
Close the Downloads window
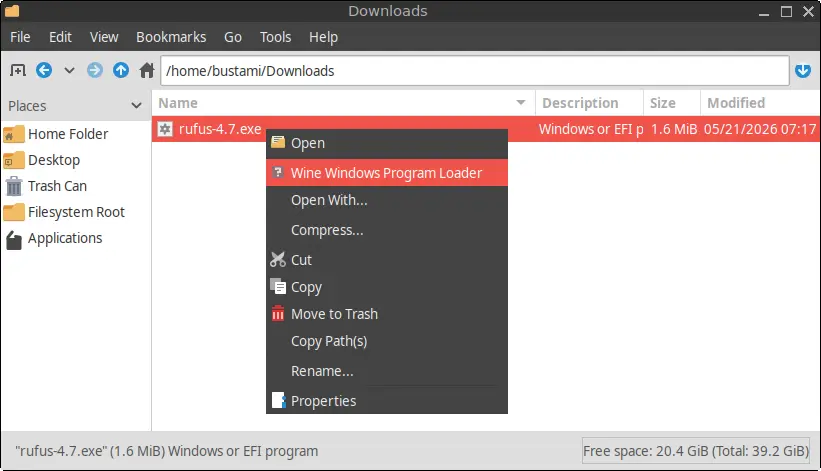(808, 12)
